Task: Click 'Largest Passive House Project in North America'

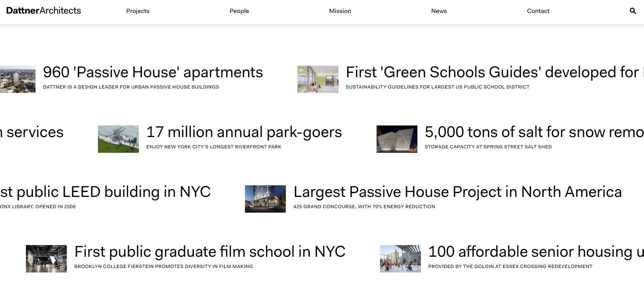Action: (x=458, y=192)
